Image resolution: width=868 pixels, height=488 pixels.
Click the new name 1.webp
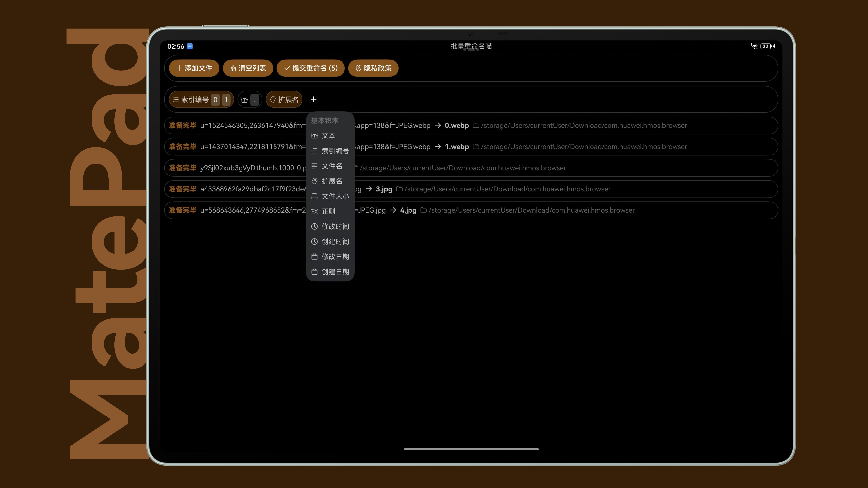pyautogui.click(x=457, y=147)
